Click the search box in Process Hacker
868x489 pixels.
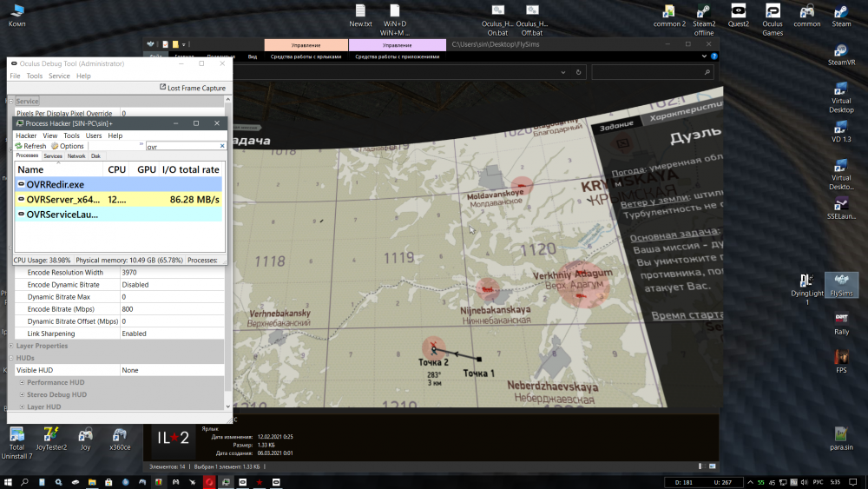click(x=182, y=146)
